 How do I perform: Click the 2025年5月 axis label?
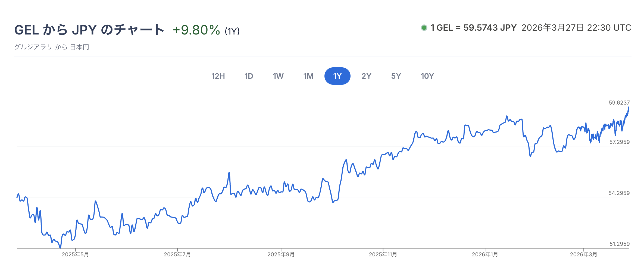tap(75, 254)
